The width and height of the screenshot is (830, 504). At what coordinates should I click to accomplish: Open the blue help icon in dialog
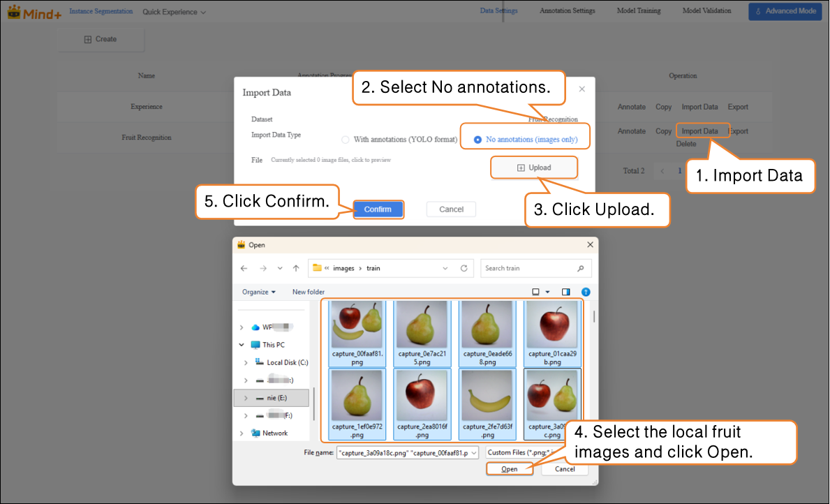586,292
